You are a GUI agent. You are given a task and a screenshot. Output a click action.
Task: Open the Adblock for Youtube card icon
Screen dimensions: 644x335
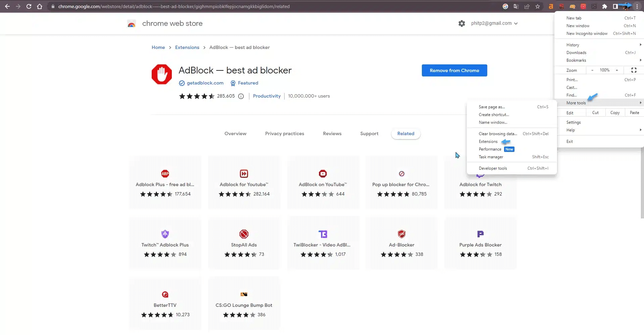244,174
